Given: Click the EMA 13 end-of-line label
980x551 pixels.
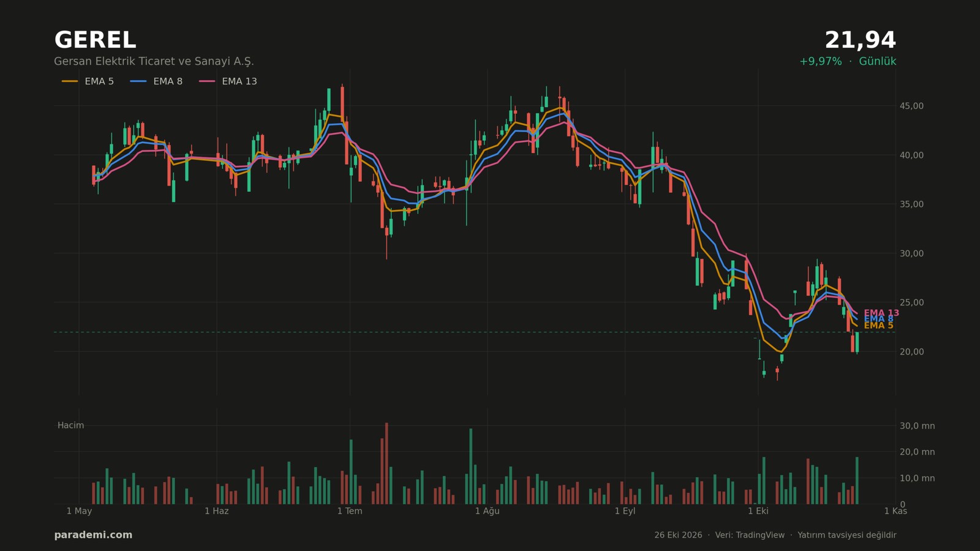Looking at the screenshot, I should tap(881, 313).
